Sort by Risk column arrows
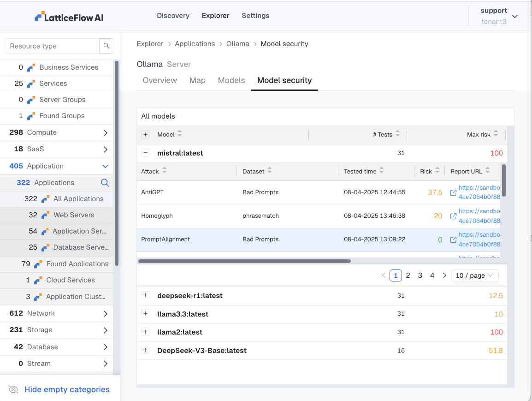 point(437,171)
